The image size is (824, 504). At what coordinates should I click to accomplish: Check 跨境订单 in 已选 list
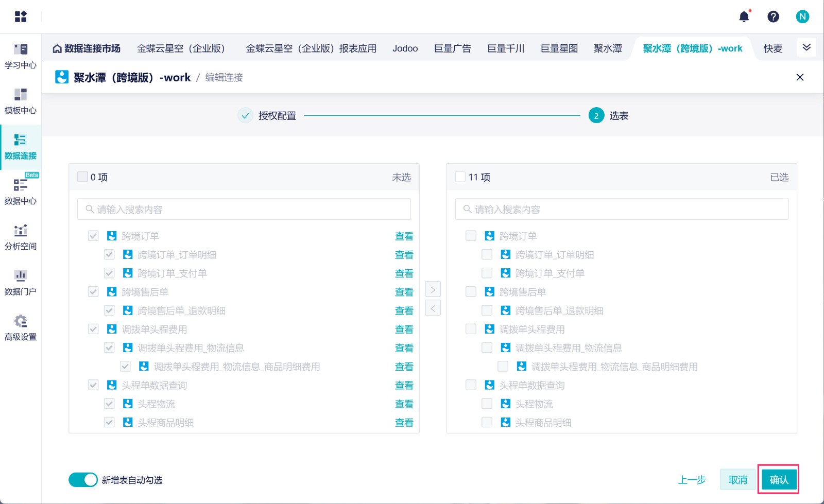[471, 236]
